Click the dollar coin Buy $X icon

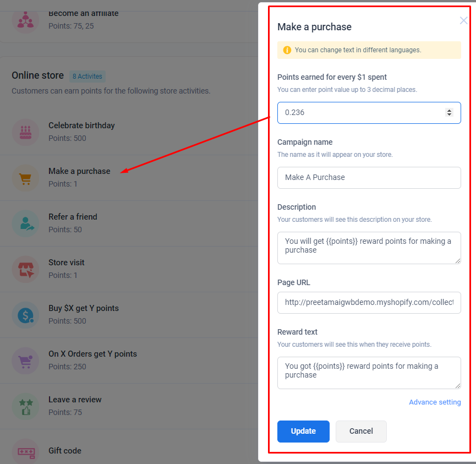25,315
